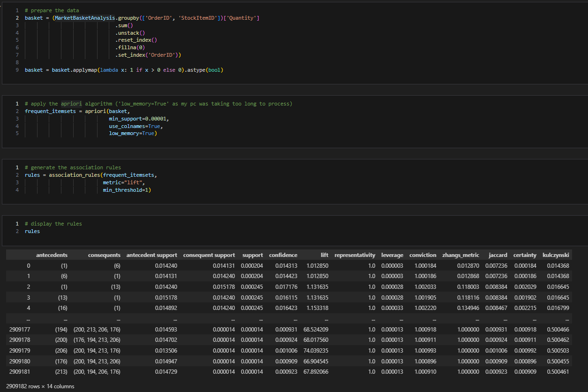Click the 'confidence' column header

[x=283, y=255]
